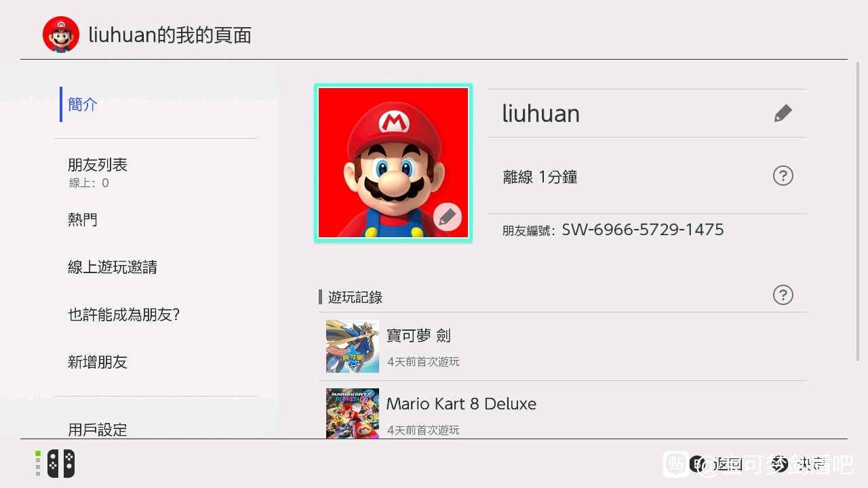
Task: Click the small Mario icon in page header
Action: [61, 35]
